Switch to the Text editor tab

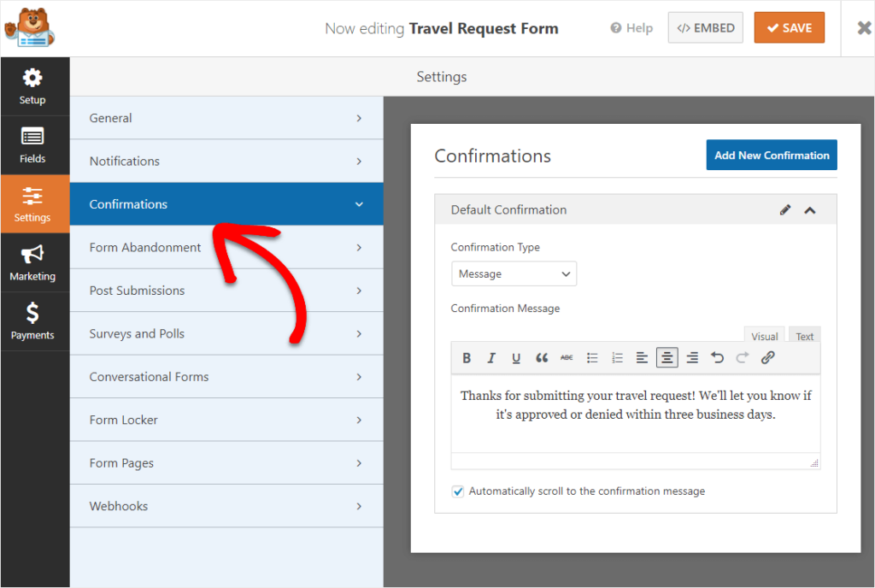tap(804, 336)
